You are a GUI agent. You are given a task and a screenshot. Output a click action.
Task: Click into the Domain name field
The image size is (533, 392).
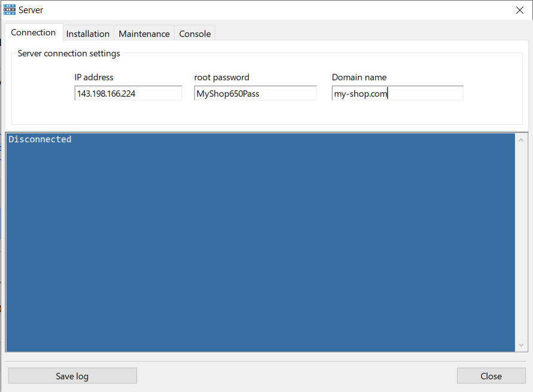[x=397, y=93]
